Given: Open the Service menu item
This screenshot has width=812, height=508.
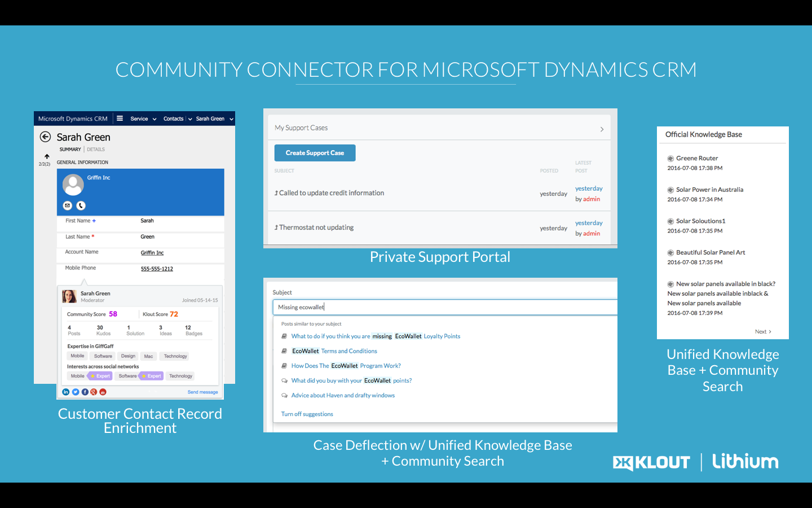Looking at the screenshot, I should click(x=139, y=119).
